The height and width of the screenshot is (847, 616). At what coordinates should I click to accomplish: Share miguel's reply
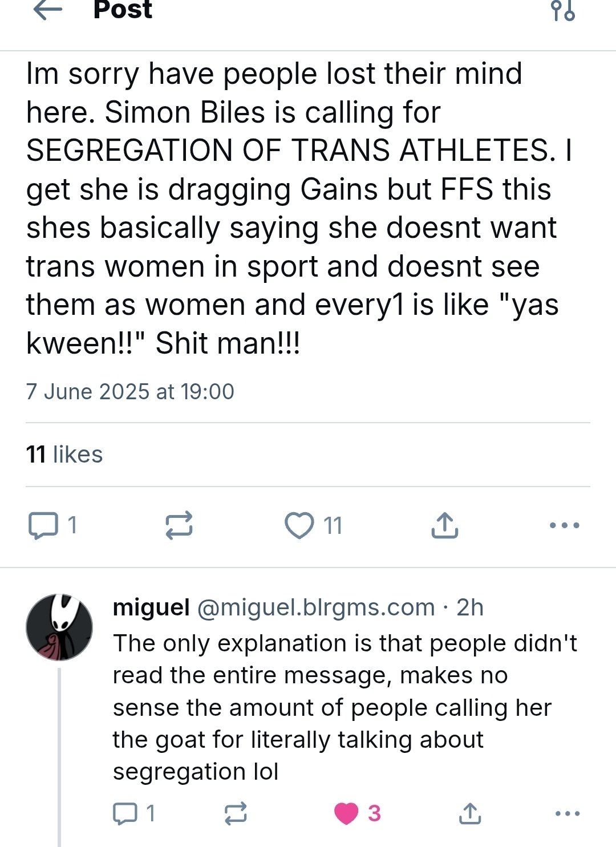click(469, 813)
